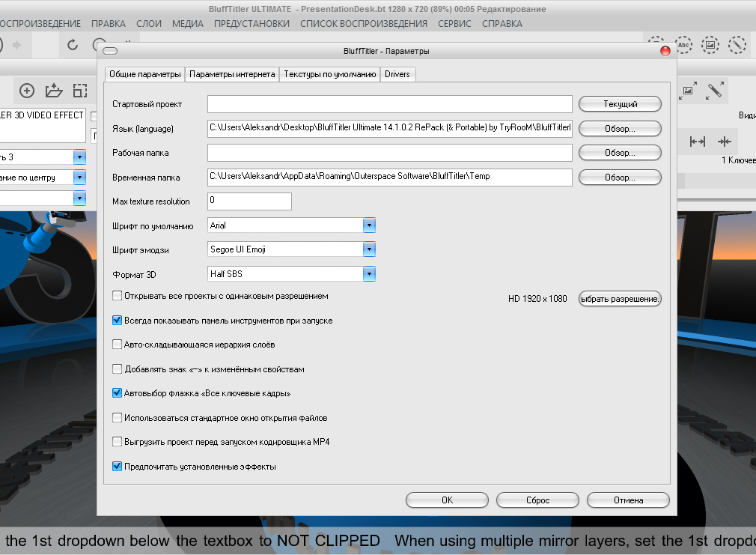Expand the empty dropdown below the 'по центру' dropdown
756x555 pixels.
pos(79,198)
